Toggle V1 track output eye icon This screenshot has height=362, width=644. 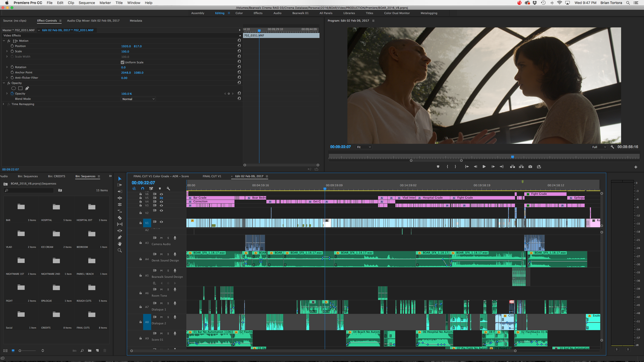click(x=162, y=222)
